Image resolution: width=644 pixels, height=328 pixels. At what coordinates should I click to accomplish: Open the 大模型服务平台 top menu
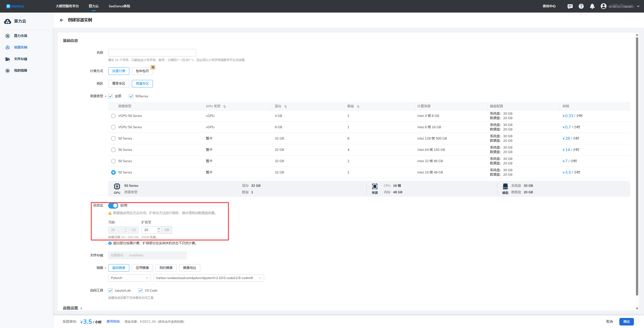(67, 6)
